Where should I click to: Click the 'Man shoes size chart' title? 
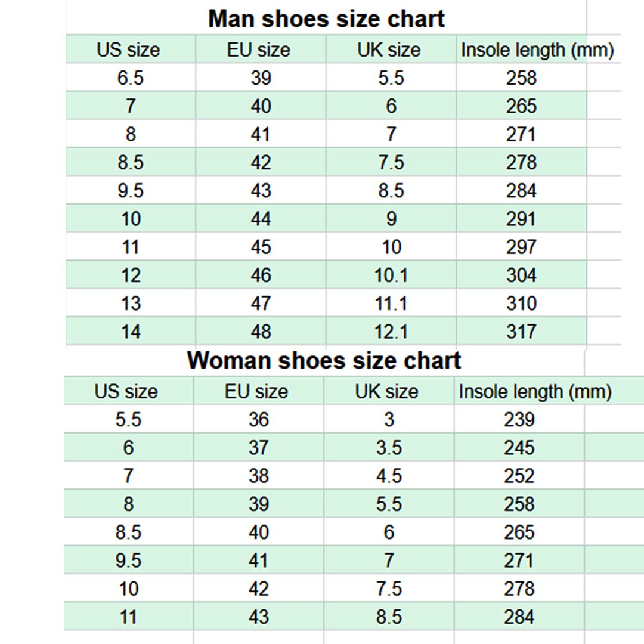coord(326,19)
